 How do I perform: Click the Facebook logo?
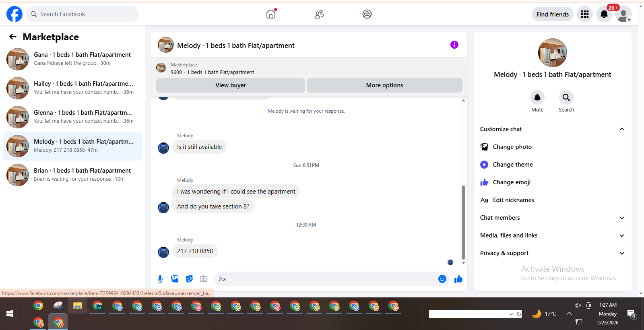(14, 14)
